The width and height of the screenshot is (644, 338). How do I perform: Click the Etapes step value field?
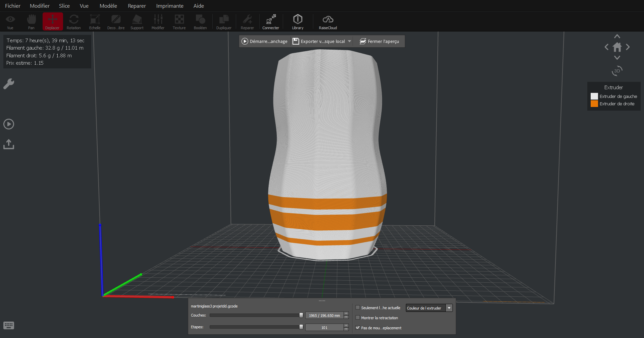324,327
